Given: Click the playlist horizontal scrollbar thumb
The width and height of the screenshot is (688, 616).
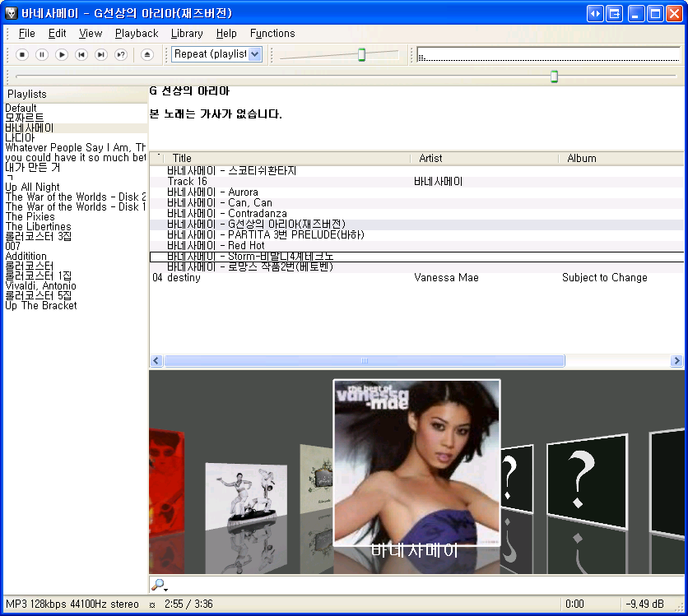Looking at the screenshot, I should (365, 361).
